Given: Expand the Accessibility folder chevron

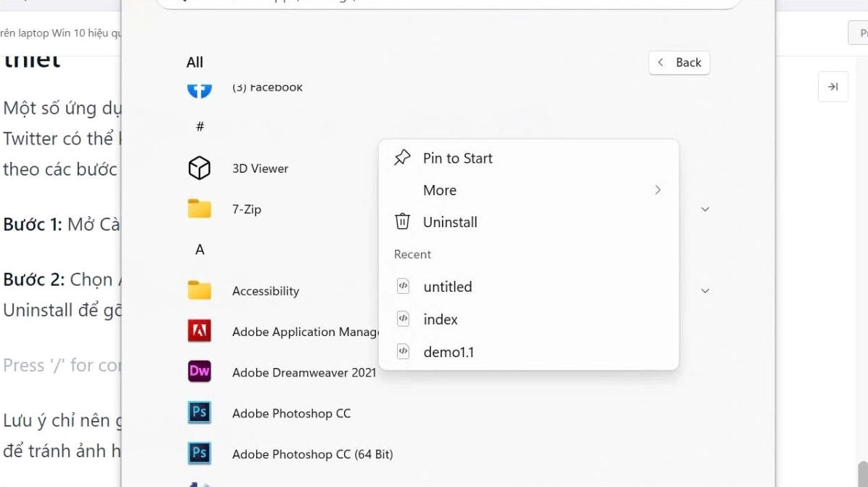Looking at the screenshot, I should pos(705,291).
